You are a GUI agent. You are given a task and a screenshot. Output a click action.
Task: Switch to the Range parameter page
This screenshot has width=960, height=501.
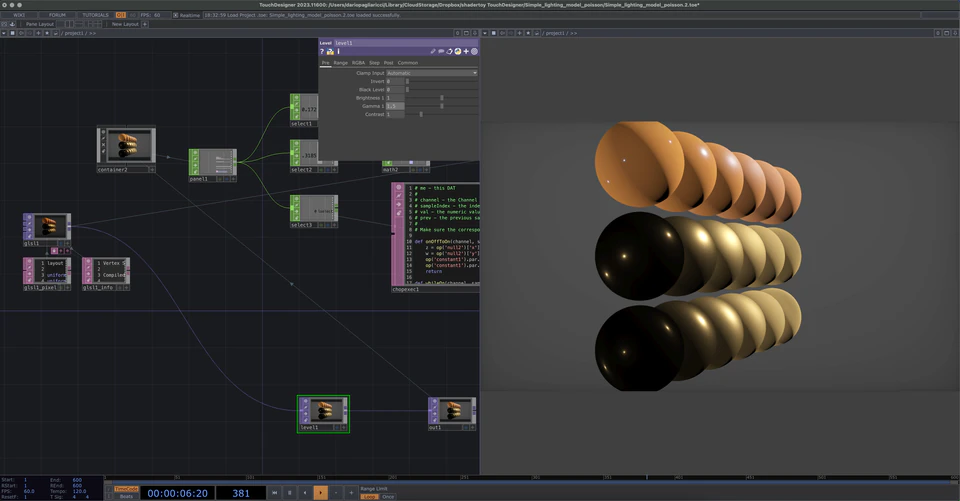[x=340, y=62]
